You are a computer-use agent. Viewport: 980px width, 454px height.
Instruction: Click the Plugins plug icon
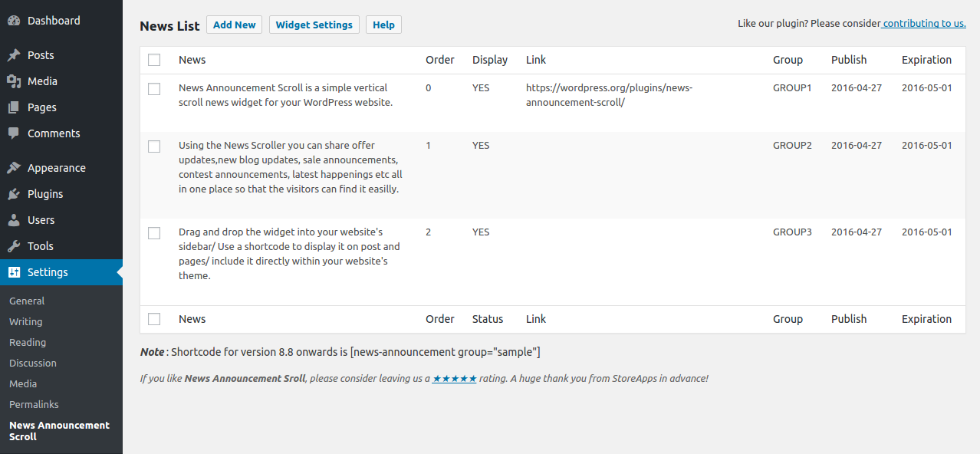[14, 194]
